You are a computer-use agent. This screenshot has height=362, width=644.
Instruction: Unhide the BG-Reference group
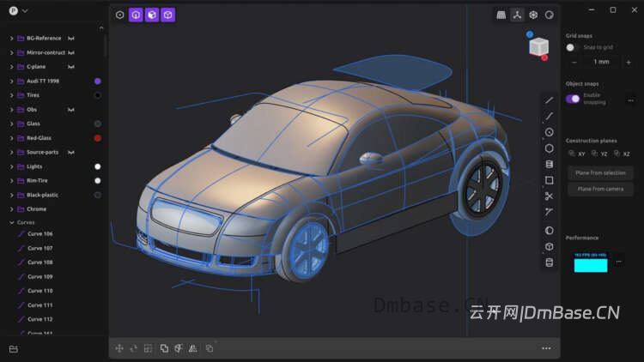[x=71, y=38]
